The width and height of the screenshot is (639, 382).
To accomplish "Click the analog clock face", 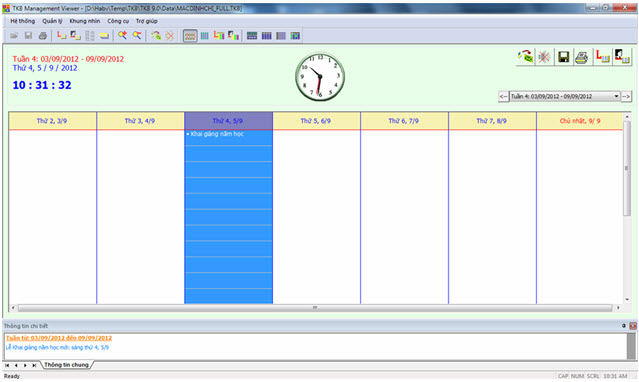I will [x=320, y=76].
